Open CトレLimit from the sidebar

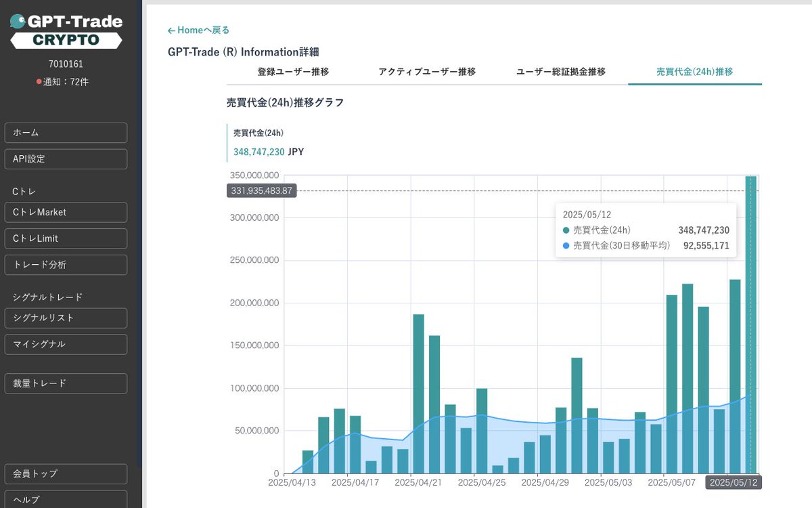pos(66,238)
